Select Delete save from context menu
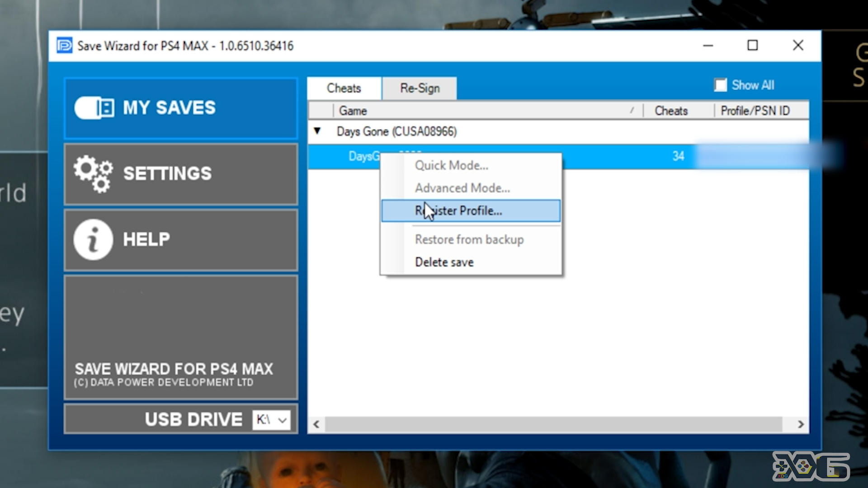The height and width of the screenshot is (488, 868). (443, 262)
